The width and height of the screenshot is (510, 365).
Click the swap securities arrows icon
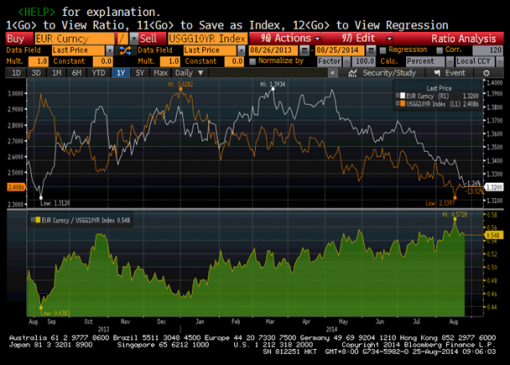coord(125,50)
